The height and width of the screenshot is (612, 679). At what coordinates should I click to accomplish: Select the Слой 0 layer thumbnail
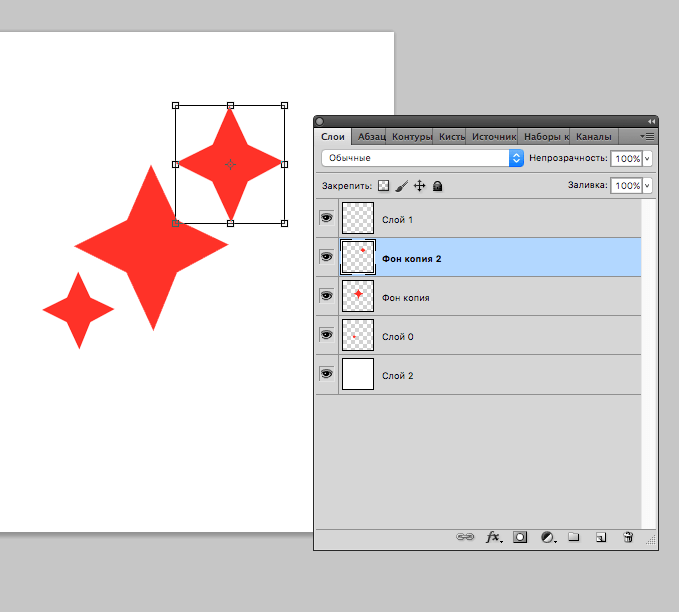coord(358,335)
